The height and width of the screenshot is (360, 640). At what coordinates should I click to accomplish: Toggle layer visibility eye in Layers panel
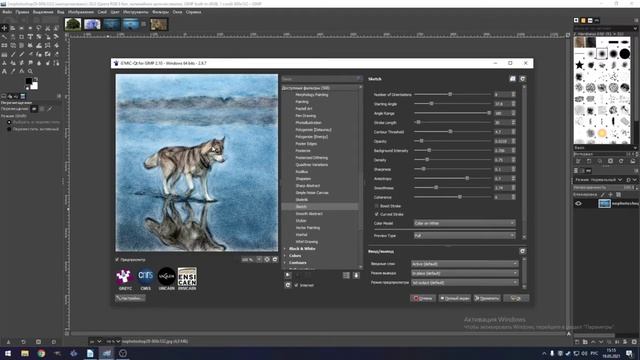(x=578, y=203)
